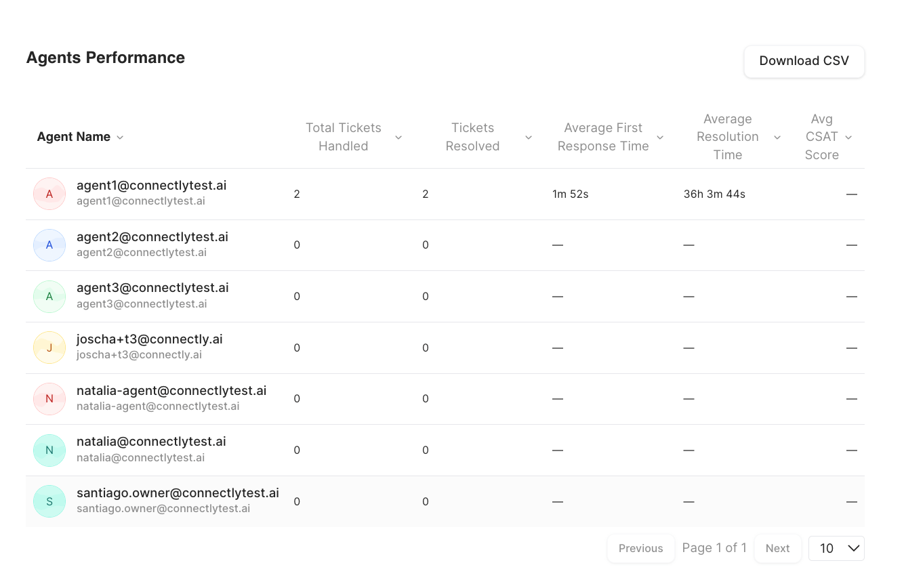
Task: Sort by Average First Response Time chevron
Action: [660, 138]
